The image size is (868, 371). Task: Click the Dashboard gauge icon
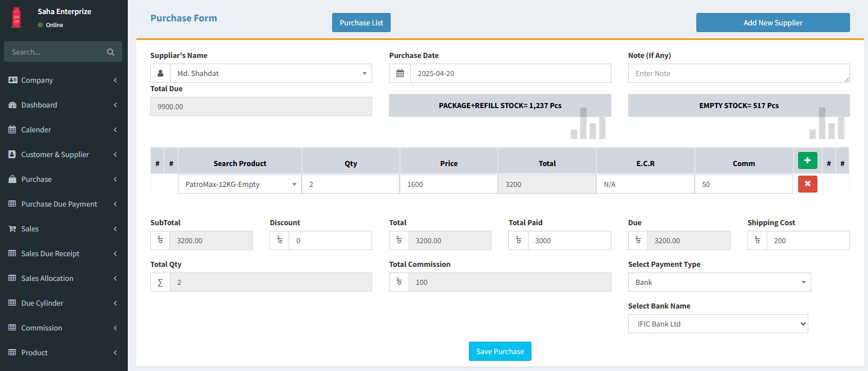[x=12, y=105]
